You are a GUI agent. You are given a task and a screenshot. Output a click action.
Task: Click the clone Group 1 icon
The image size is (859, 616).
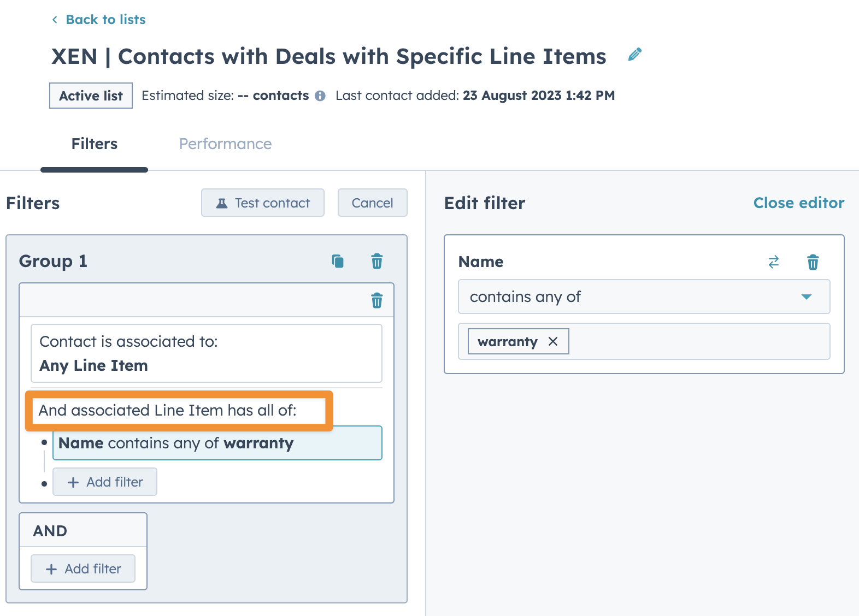[338, 262]
